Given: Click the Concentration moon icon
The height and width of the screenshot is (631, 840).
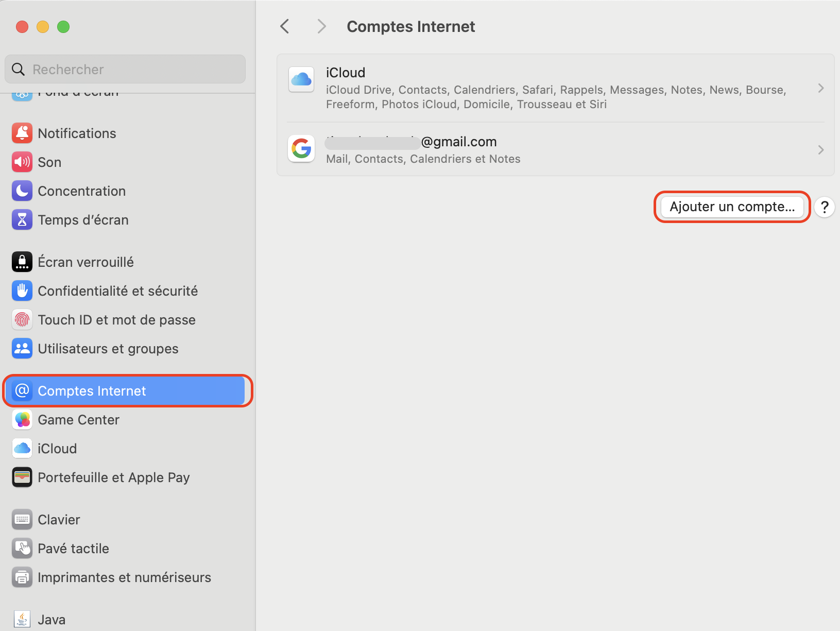Looking at the screenshot, I should [22, 191].
